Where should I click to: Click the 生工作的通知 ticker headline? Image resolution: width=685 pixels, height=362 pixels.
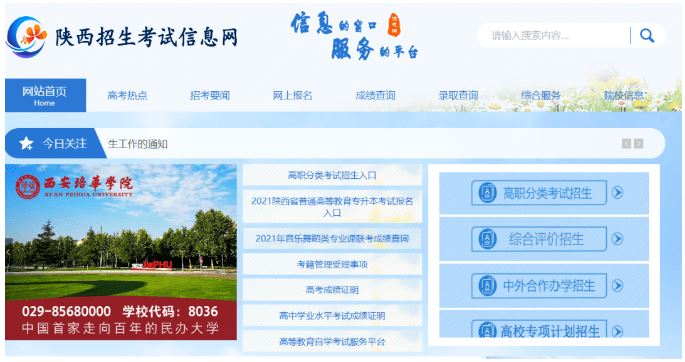point(138,144)
